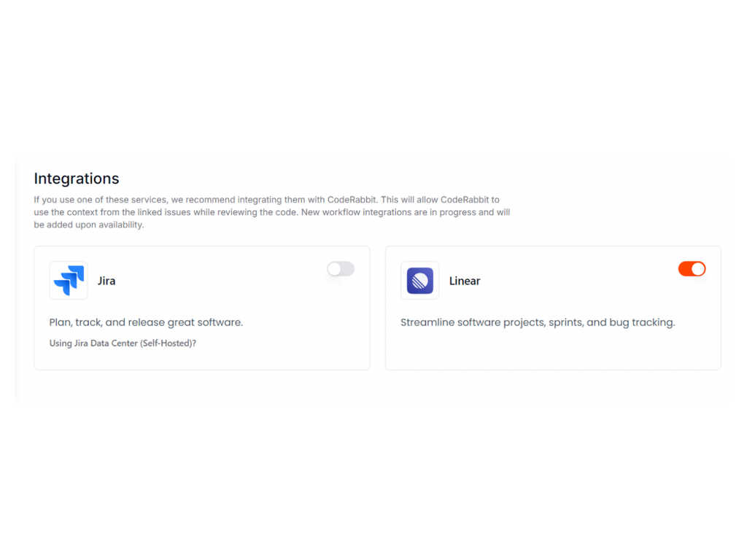Click the 'Streamline software projects' description

click(x=538, y=322)
